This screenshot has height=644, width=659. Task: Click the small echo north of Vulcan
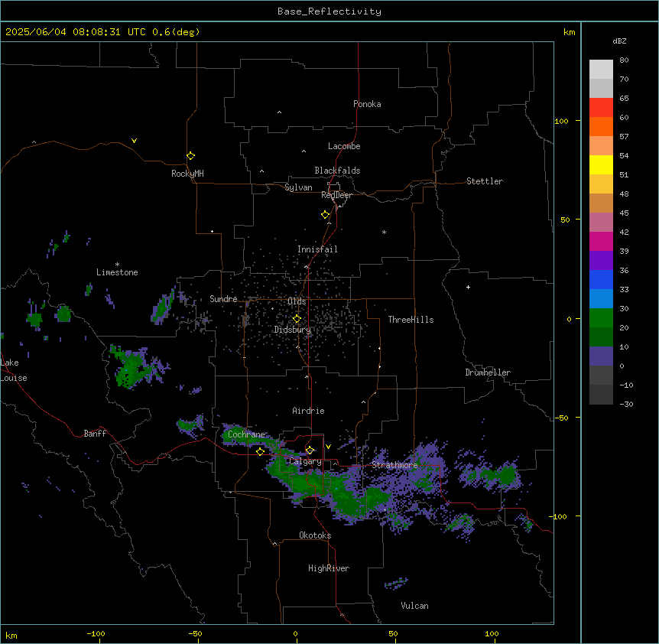[x=396, y=584]
